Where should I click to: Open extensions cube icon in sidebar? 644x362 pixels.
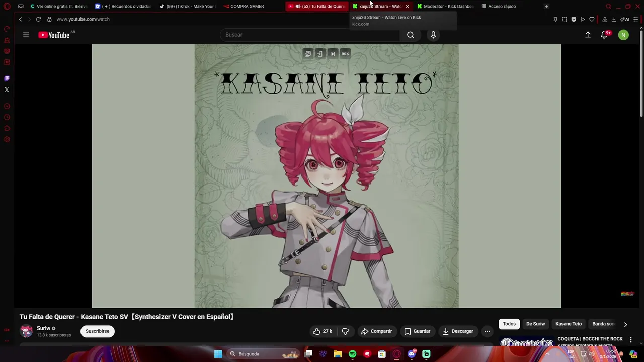tap(7, 128)
